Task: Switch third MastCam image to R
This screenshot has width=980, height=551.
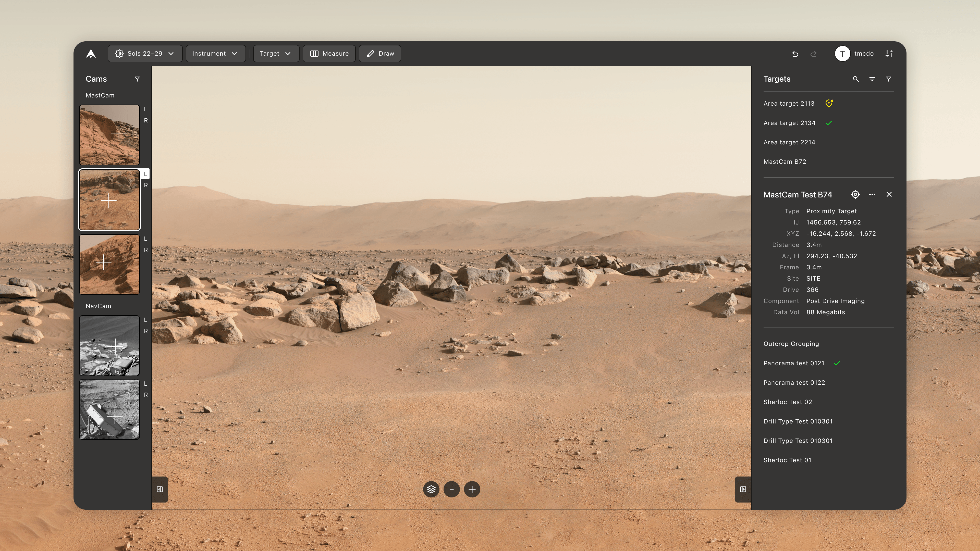Action: point(145,250)
